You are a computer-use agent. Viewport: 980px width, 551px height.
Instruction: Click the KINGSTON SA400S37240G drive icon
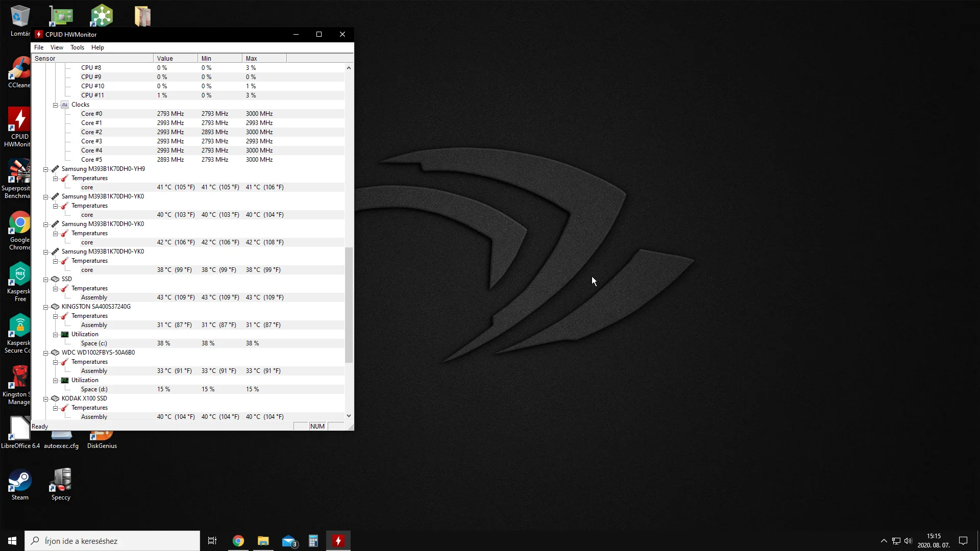coord(55,307)
